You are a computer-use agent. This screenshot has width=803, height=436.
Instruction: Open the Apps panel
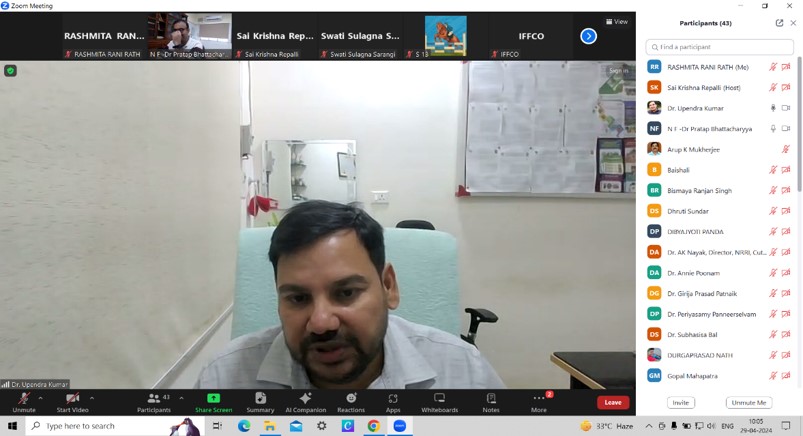pyautogui.click(x=393, y=401)
